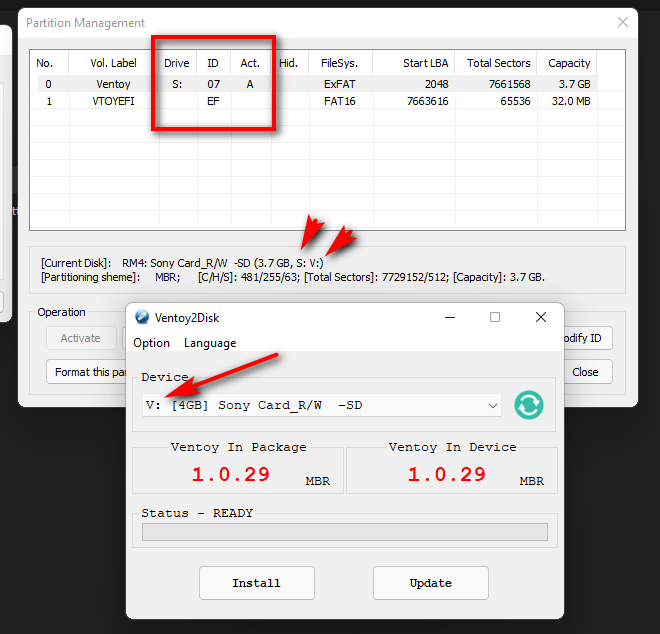660x634 pixels.
Task: Click the Ventoy In Device version 1.0.29
Action: (447, 474)
